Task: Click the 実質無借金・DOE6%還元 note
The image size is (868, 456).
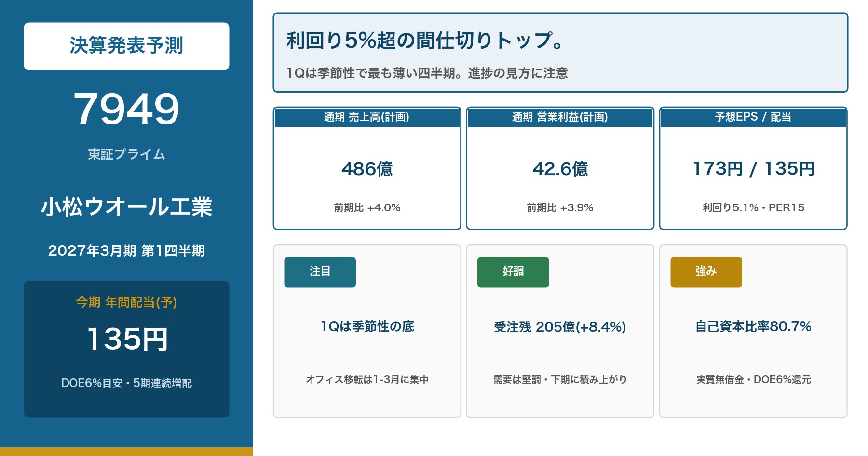Action: [x=753, y=380]
